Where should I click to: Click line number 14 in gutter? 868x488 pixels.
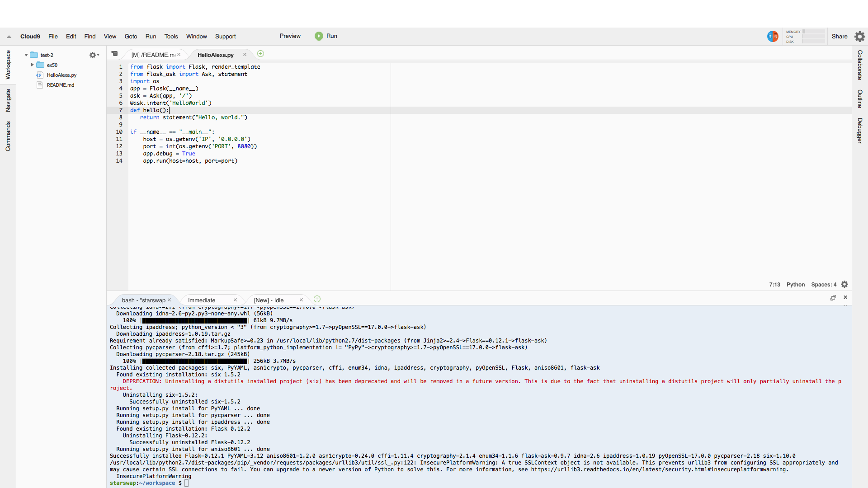pyautogui.click(x=119, y=161)
